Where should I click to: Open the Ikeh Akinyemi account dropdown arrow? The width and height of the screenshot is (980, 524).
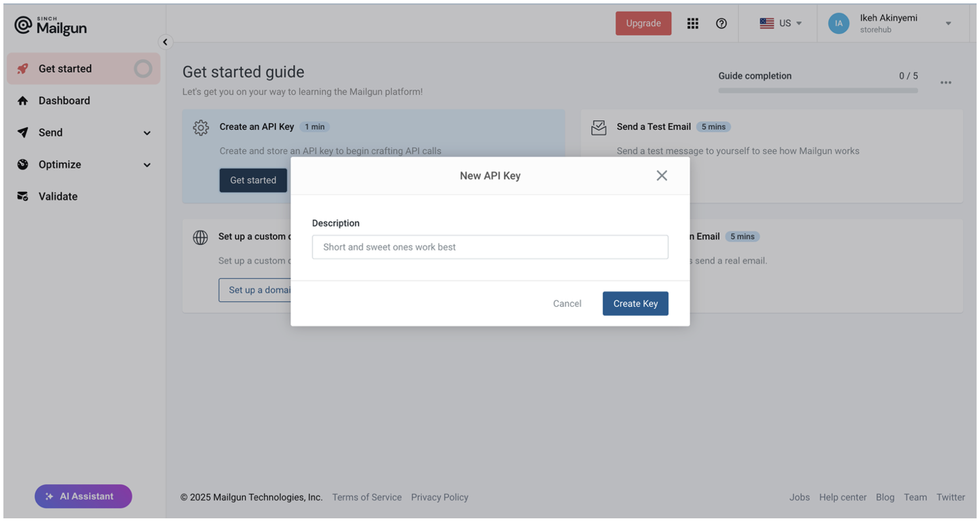click(x=948, y=23)
